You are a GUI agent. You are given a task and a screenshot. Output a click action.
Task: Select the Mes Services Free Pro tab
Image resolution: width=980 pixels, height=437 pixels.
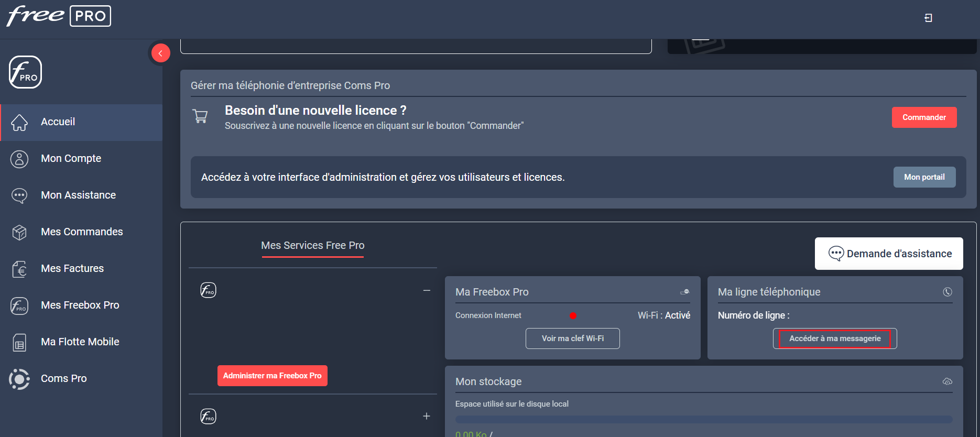click(313, 246)
